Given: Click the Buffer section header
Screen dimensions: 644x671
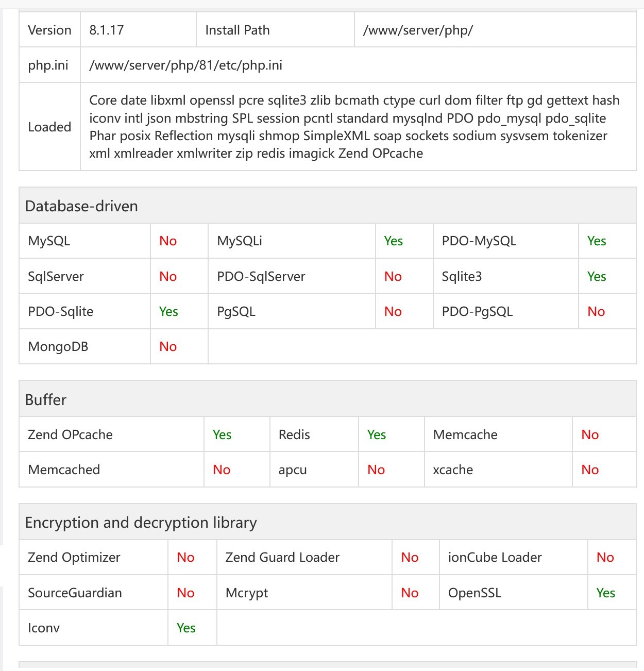Looking at the screenshot, I should 46,400.
